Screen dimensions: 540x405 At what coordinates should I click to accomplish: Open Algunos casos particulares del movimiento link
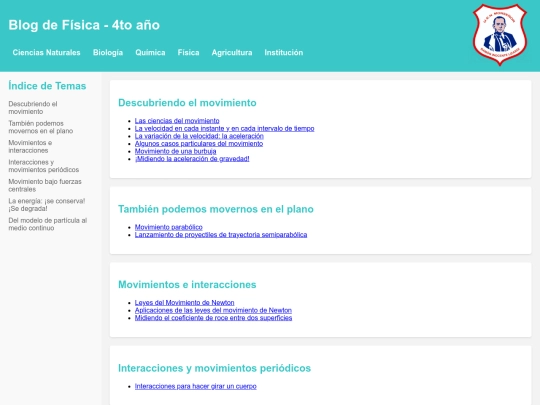(199, 143)
